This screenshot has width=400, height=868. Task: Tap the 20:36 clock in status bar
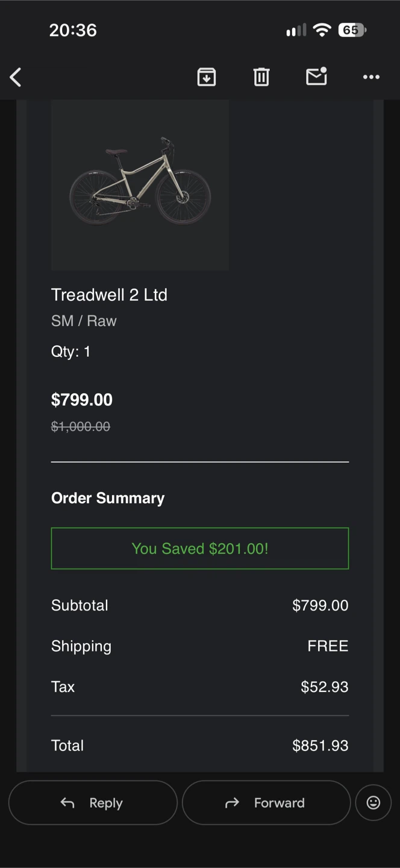pos(73,30)
